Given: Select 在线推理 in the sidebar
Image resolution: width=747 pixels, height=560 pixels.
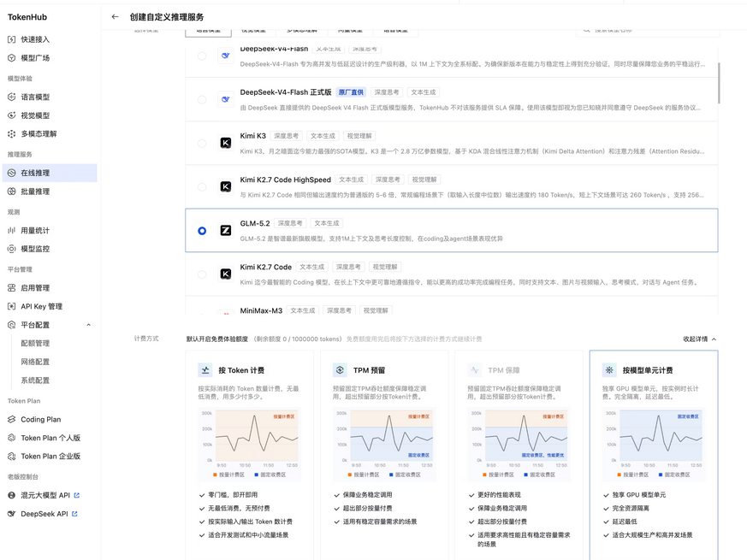Looking at the screenshot, I should click(50, 173).
